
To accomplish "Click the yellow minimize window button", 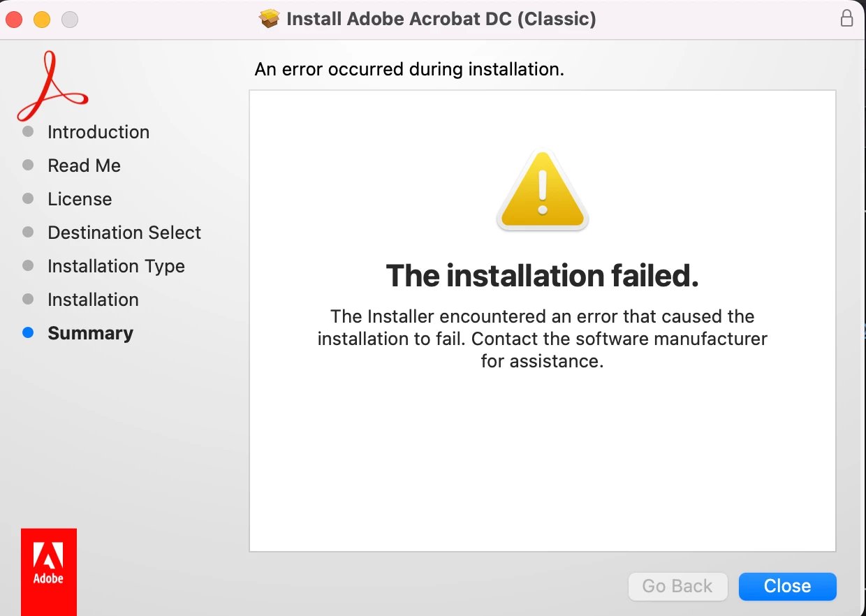I will [x=42, y=20].
